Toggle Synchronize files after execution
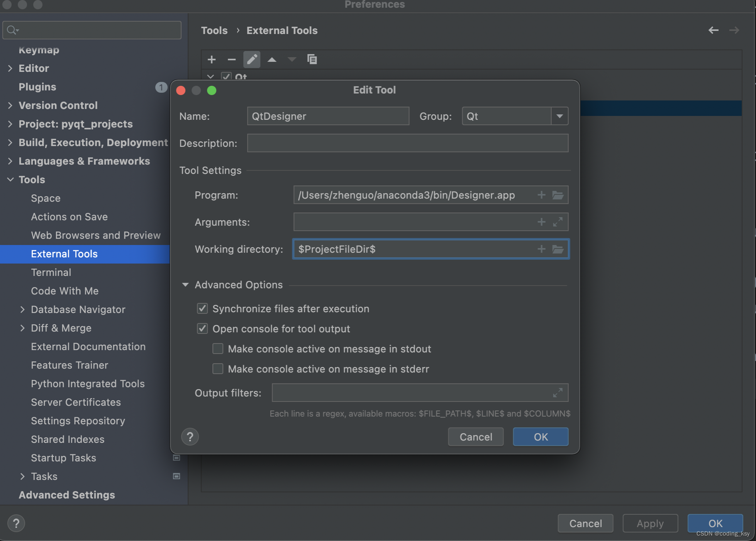The image size is (756, 541). (202, 309)
